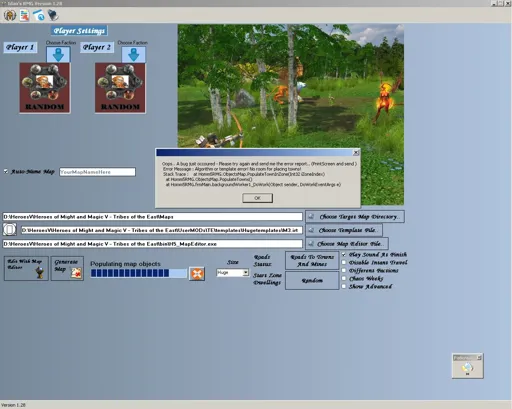Enable Chaos Weeks checkbox

tap(344, 278)
